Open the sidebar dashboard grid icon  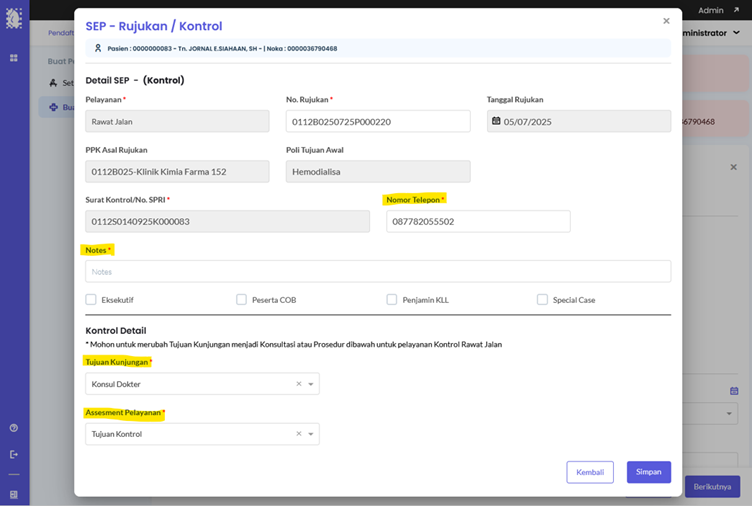click(x=13, y=58)
